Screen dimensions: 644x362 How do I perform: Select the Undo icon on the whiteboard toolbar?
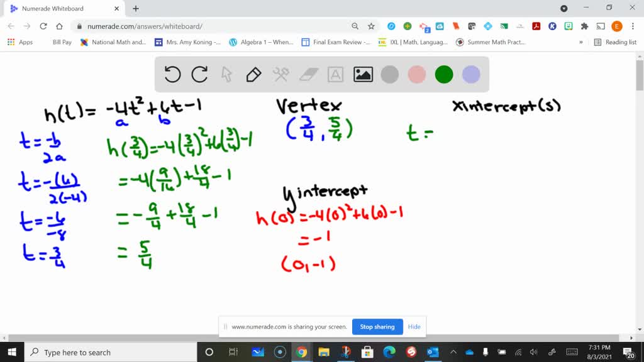[172, 74]
